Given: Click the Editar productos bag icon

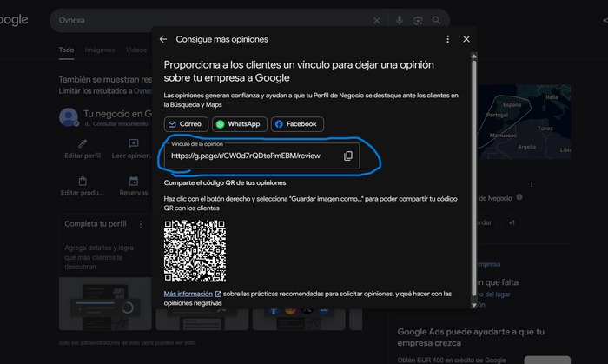Looking at the screenshot, I should click(x=83, y=181).
